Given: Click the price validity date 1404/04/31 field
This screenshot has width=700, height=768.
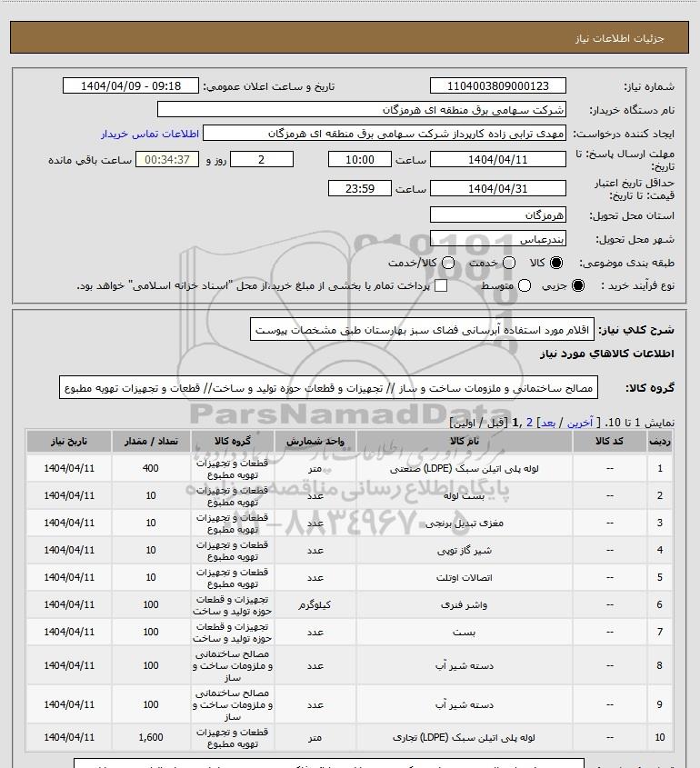Looking at the screenshot, I should [x=497, y=188].
